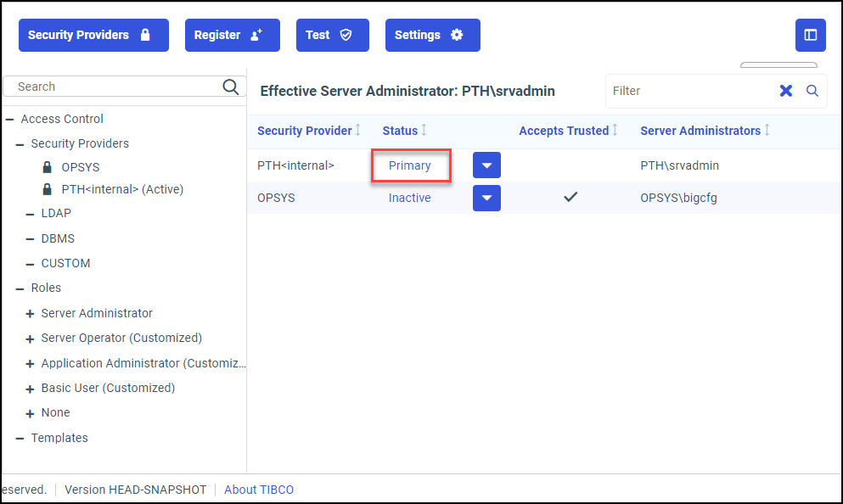Toggle the Accepts Trusted checkmark for OPSYS

[570, 196]
